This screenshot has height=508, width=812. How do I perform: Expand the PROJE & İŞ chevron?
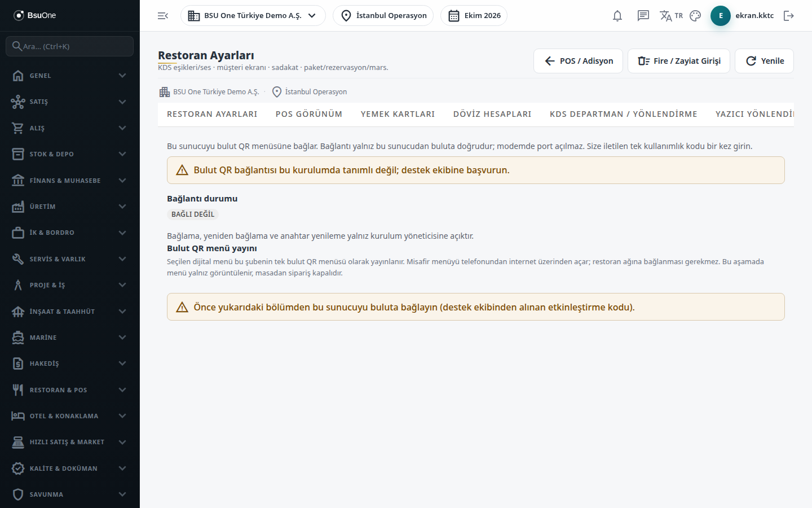(x=122, y=285)
